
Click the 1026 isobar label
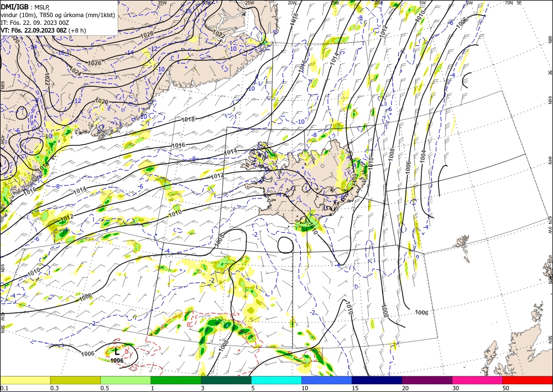coord(95,63)
